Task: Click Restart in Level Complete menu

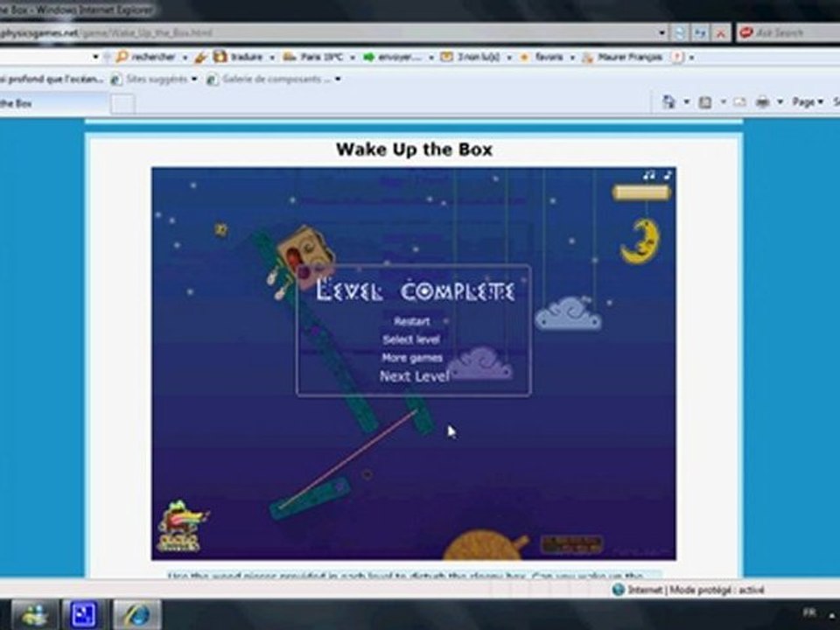Action: pyautogui.click(x=411, y=321)
